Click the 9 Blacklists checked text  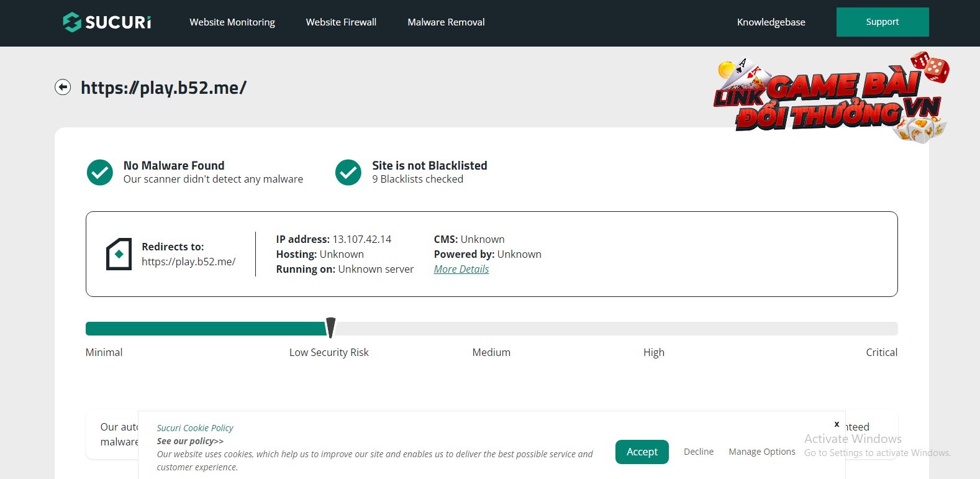pos(418,179)
